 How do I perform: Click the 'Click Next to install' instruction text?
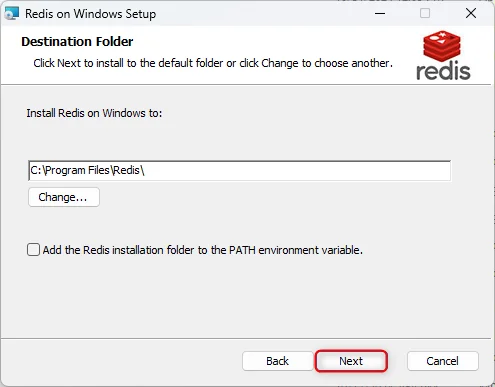tap(213, 63)
